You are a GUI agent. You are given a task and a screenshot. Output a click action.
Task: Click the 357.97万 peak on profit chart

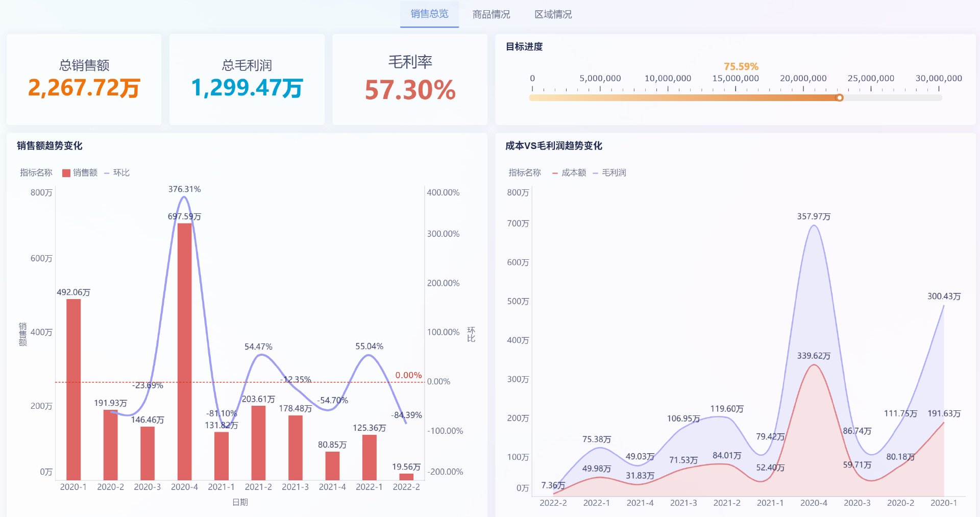pos(814,216)
